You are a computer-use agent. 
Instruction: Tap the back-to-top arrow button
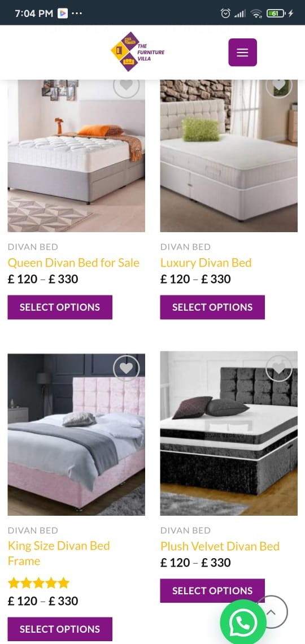271,612
